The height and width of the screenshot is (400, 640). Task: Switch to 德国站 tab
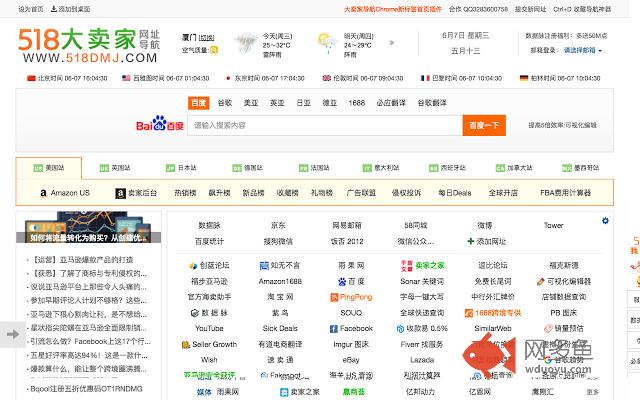pos(247,168)
